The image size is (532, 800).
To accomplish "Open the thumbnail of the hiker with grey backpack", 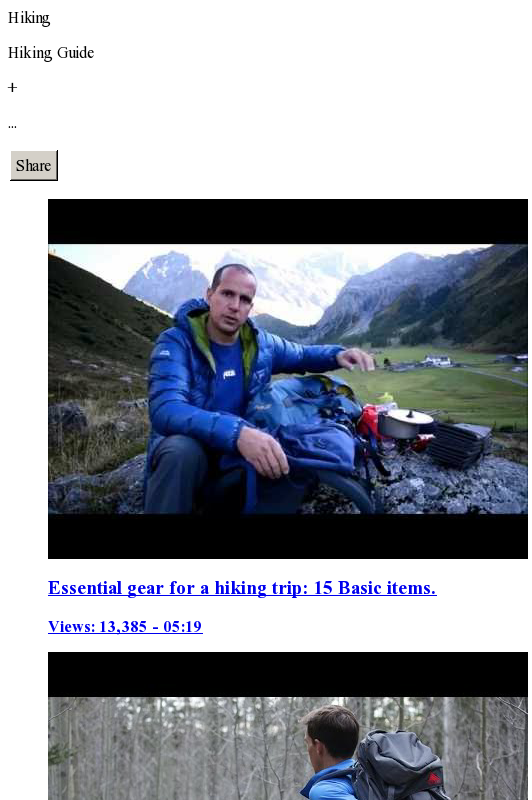I will click(288, 726).
